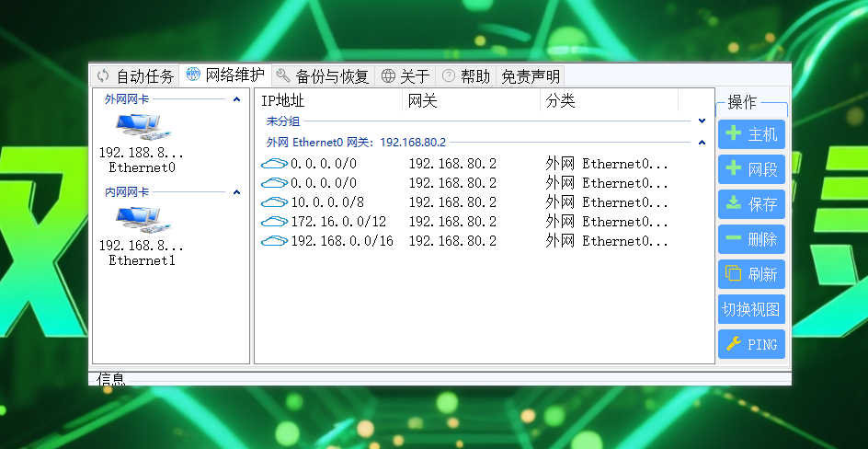Switch to the 网络维护 tab
Screen dimensions: 868x449
coord(225,75)
